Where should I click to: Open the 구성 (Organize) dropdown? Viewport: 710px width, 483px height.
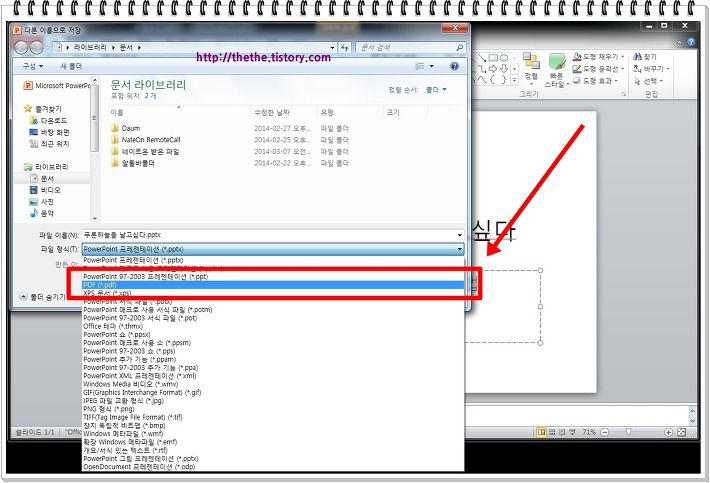pyautogui.click(x=33, y=66)
